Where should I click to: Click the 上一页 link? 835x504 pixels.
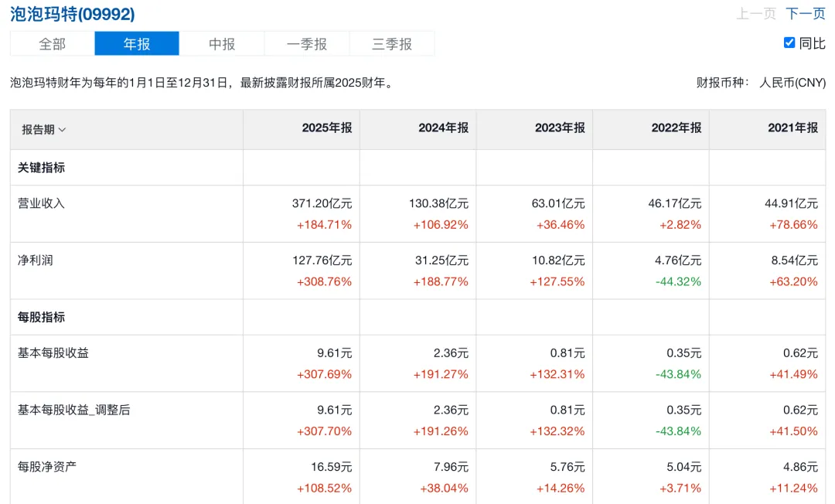pyautogui.click(x=756, y=13)
